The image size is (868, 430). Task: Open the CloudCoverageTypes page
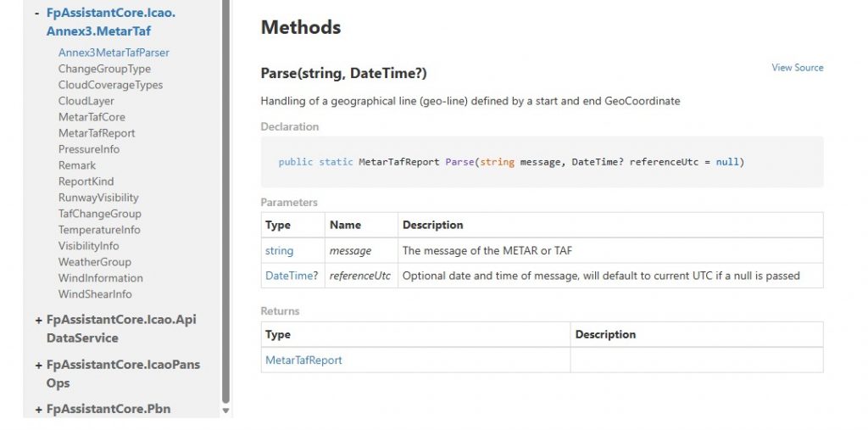pyautogui.click(x=110, y=85)
